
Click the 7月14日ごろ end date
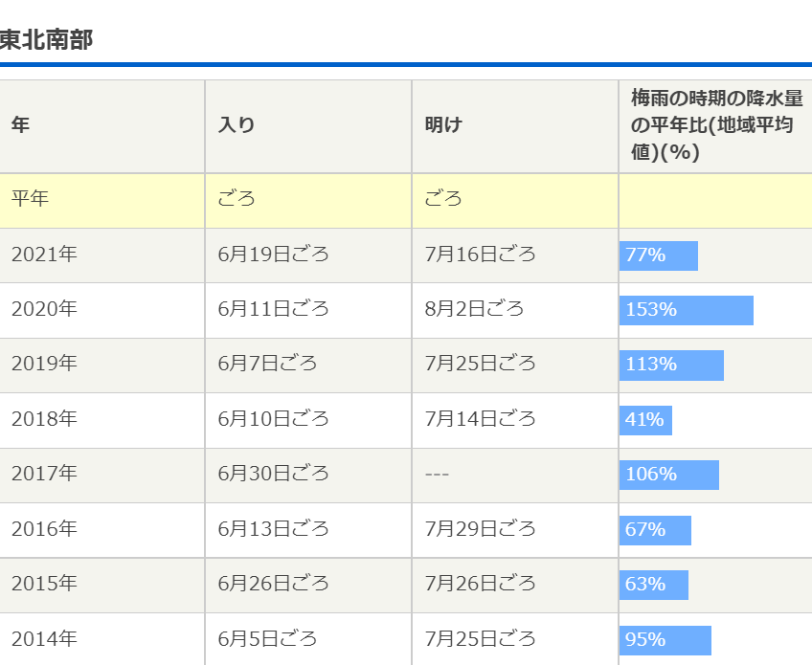click(x=480, y=419)
